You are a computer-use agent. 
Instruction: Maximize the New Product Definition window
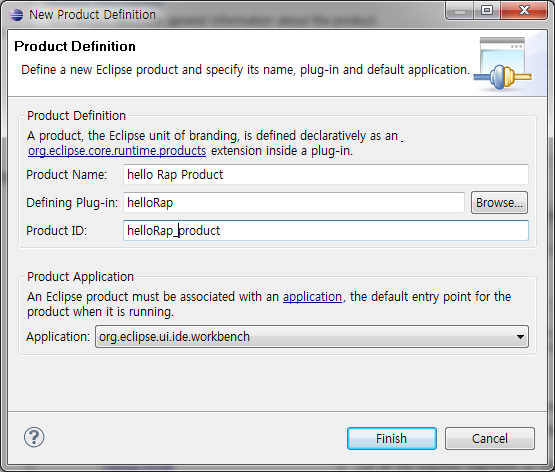click(x=487, y=11)
